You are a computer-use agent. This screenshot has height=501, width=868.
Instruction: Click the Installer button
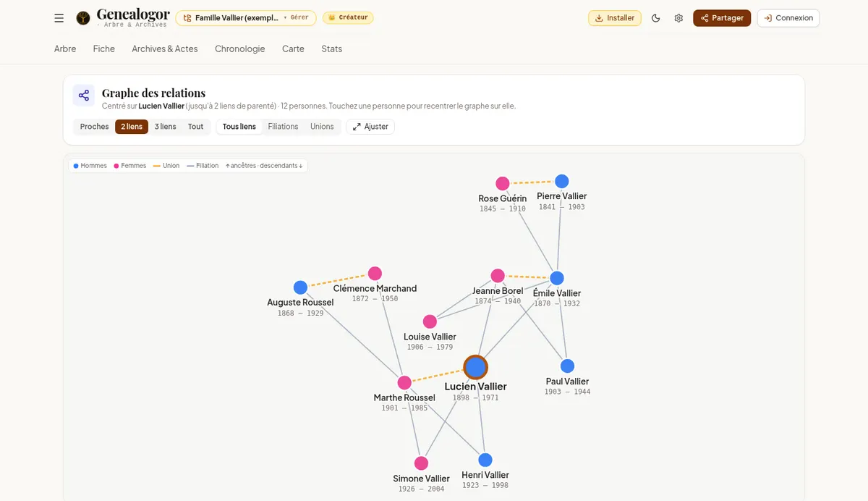(x=615, y=18)
